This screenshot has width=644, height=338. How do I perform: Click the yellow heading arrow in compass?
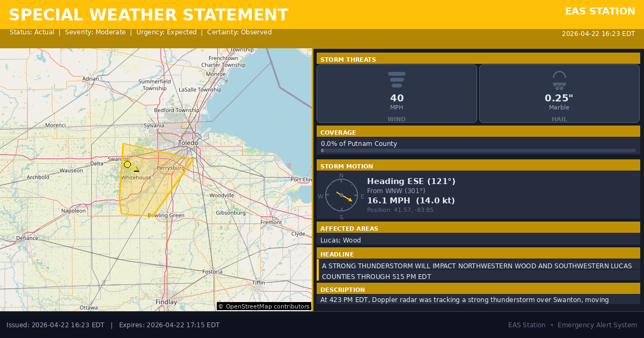345,196
